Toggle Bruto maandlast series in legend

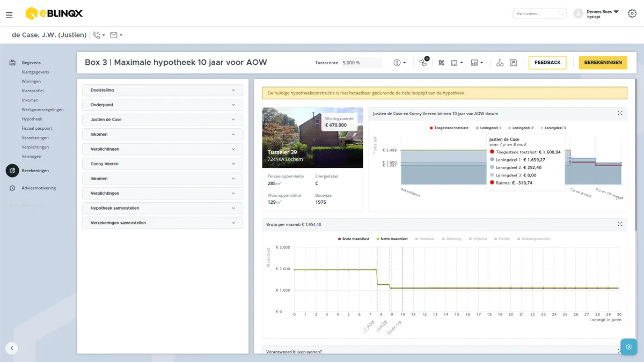355,239
